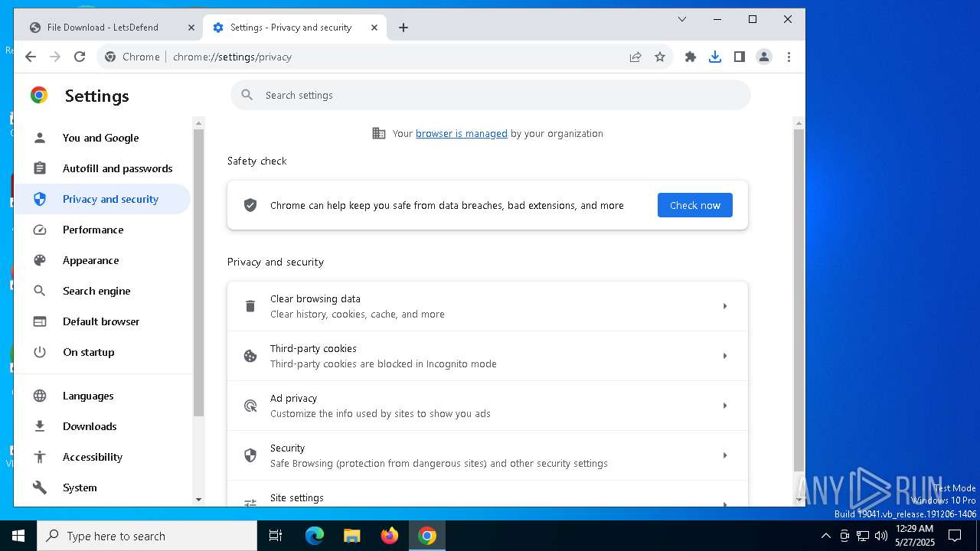980x551 pixels.
Task: Click the forward navigation arrow
Action: (55, 57)
